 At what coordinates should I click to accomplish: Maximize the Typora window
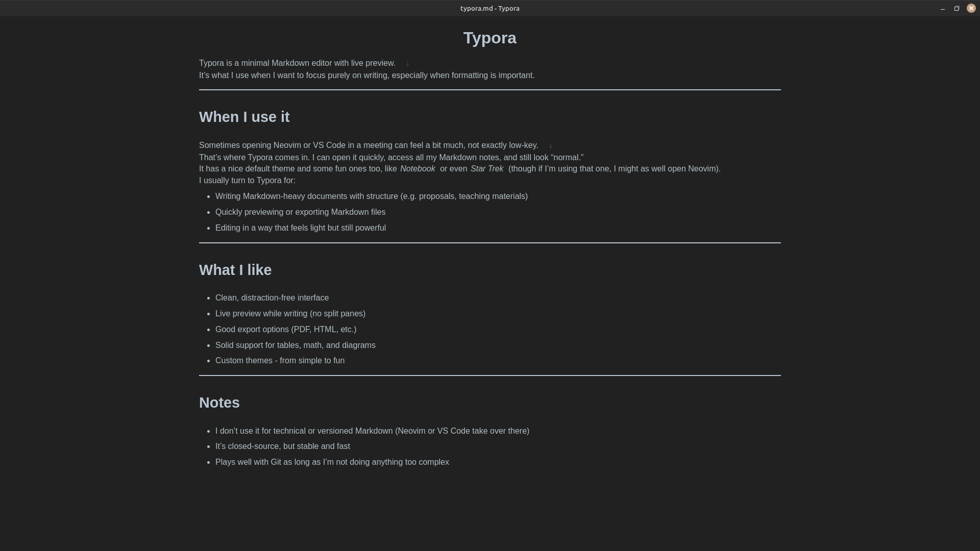pyautogui.click(x=957, y=9)
